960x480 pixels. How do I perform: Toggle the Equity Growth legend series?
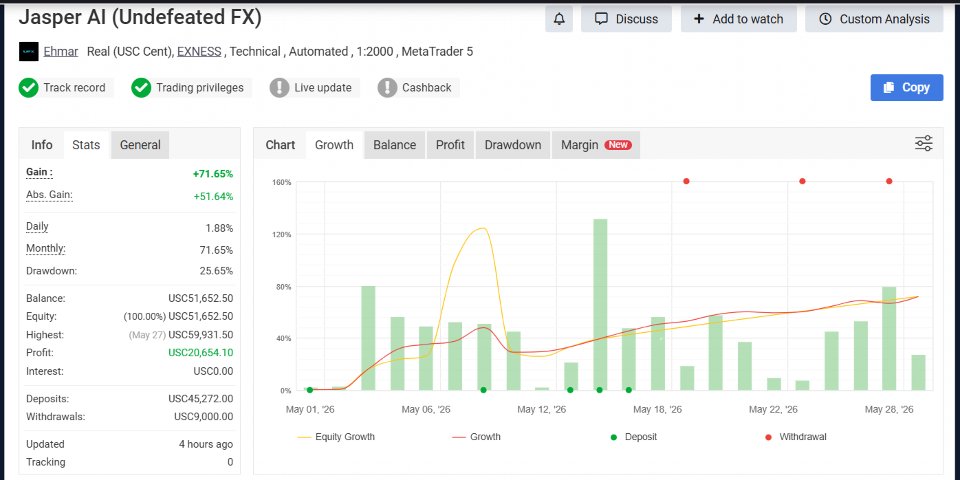tap(336, 437)
